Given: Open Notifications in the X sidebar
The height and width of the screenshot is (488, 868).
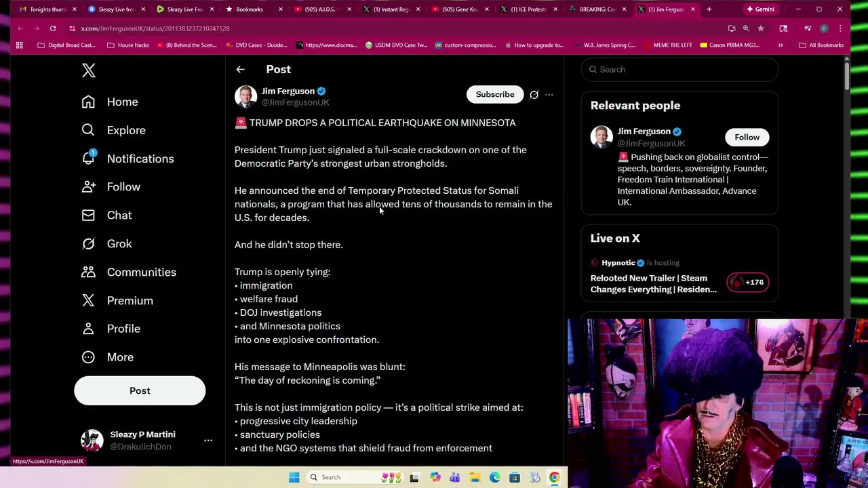Looking at the screenshot, I should pos(127,159).
